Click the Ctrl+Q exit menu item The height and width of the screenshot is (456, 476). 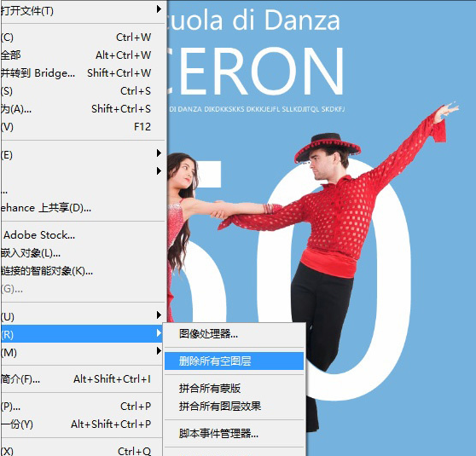83,451
